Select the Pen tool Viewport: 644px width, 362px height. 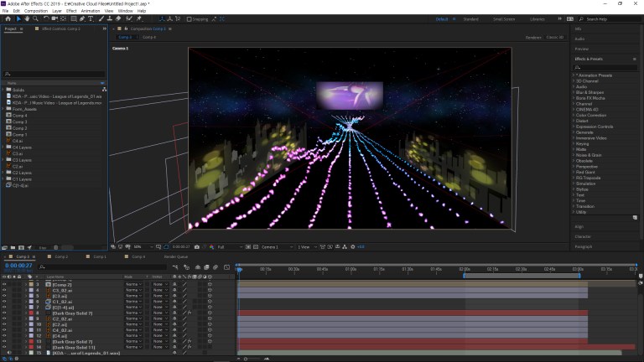click(x=81, y=18)
